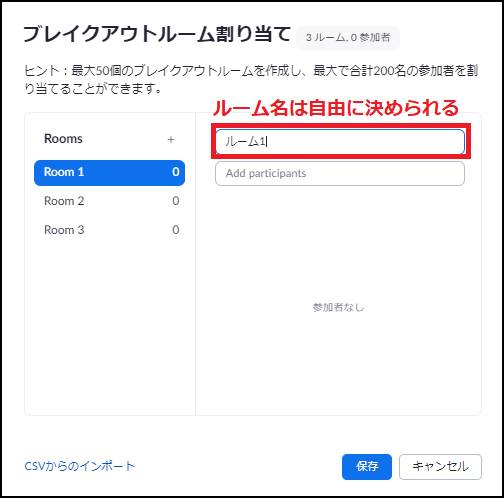The width and height of the screenshot is (504, 498).
Task: Add a new room with the plus icon
Action: [x=171, y=139]
